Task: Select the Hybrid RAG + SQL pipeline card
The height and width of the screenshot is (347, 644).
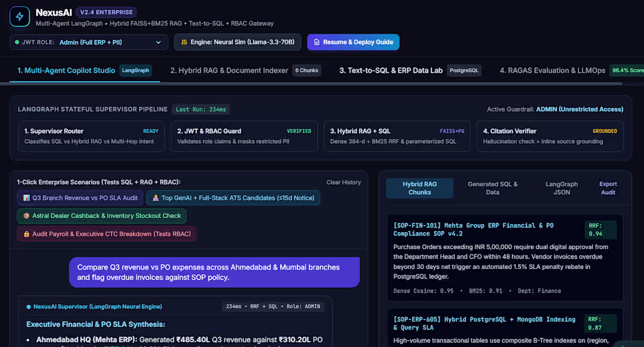Action: coord(397,136)
